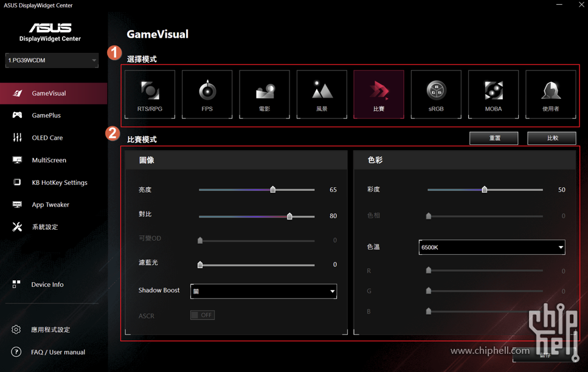The image size is (588, 372).
Task: Click the 彩度 saturation slider handle
Action: [x=485, y=190]
